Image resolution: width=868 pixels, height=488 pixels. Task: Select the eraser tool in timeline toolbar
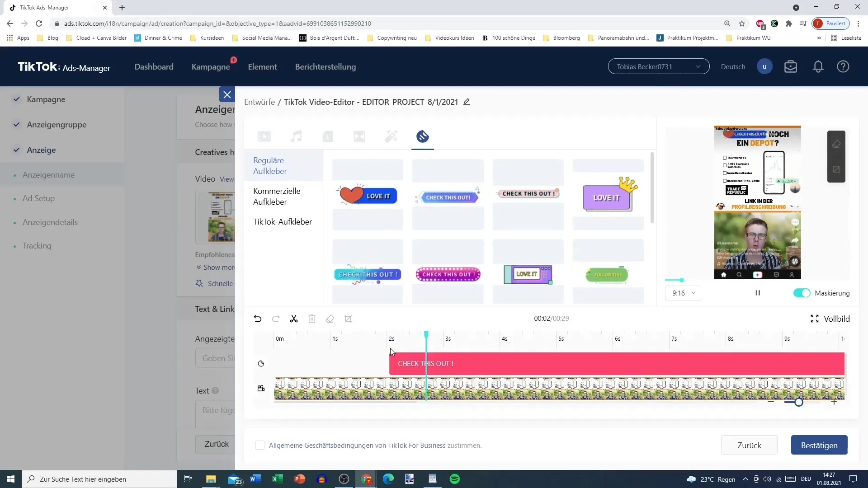pyautogui.click(x=330, y=319)
